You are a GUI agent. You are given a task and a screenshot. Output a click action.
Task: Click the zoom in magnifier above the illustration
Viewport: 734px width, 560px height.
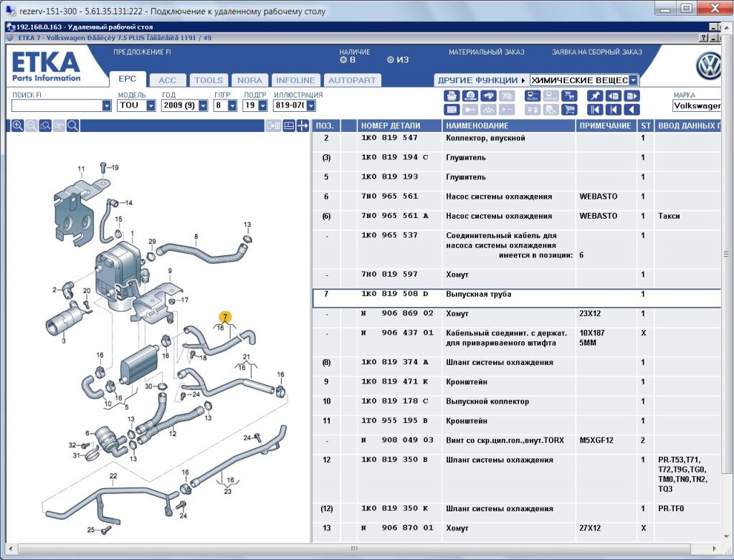[x=17, y=125]
